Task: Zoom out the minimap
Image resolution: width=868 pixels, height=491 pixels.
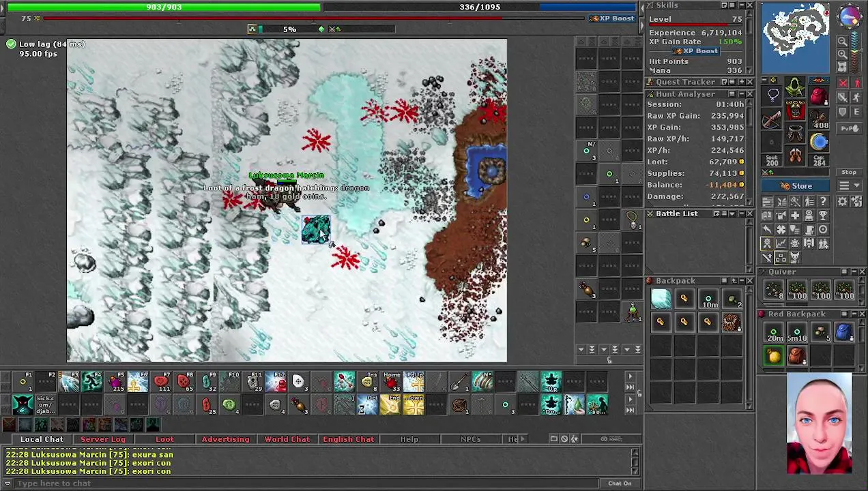Action: point(843,41)
